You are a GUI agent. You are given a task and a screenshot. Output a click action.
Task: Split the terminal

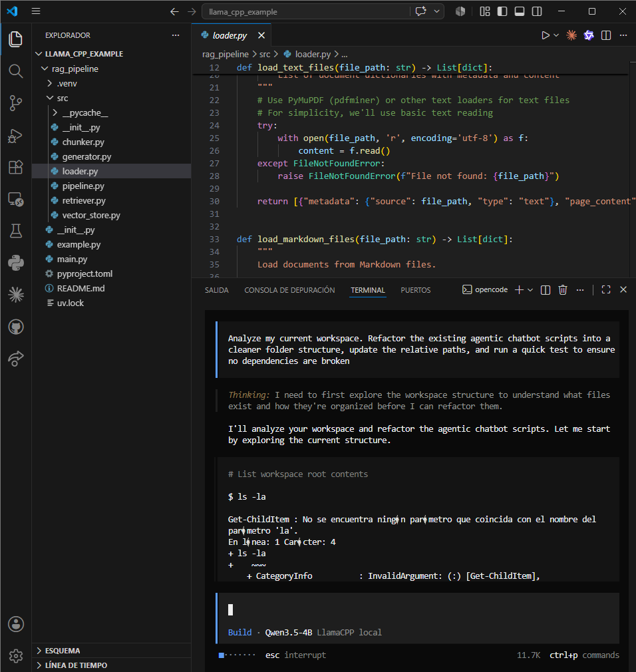tap(545, 290)
